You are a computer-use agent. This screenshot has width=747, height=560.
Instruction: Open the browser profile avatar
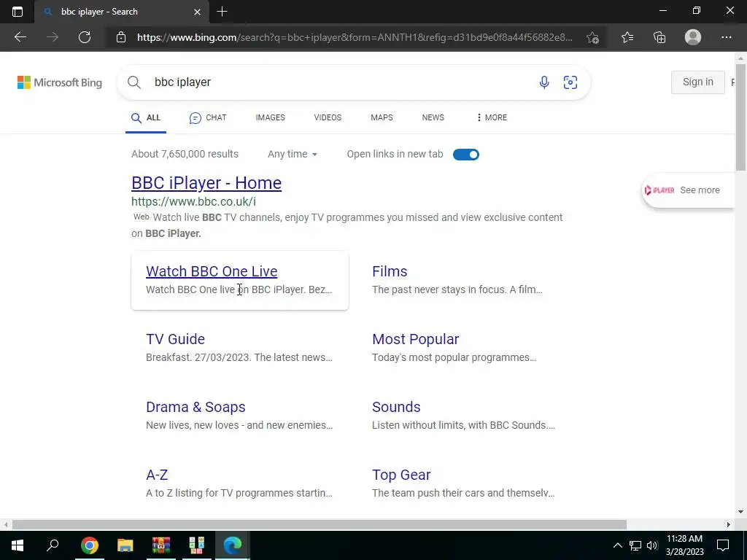point(693,37)
